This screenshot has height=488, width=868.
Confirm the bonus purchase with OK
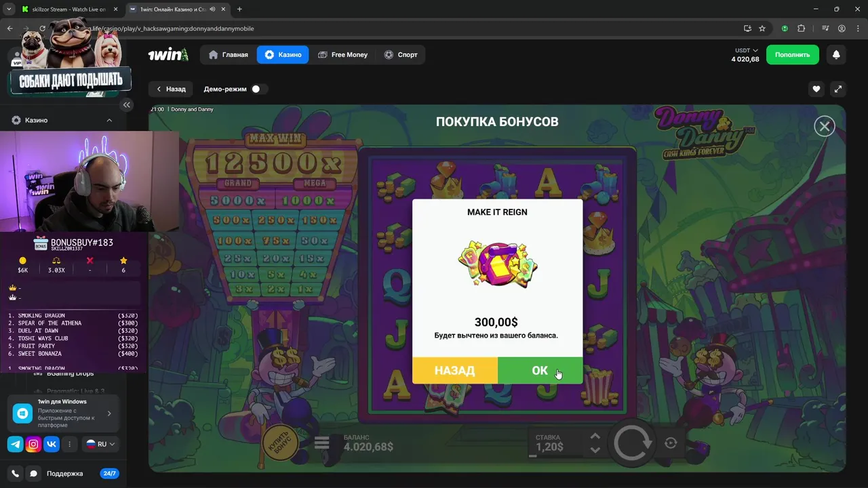(x=540, y=370)
